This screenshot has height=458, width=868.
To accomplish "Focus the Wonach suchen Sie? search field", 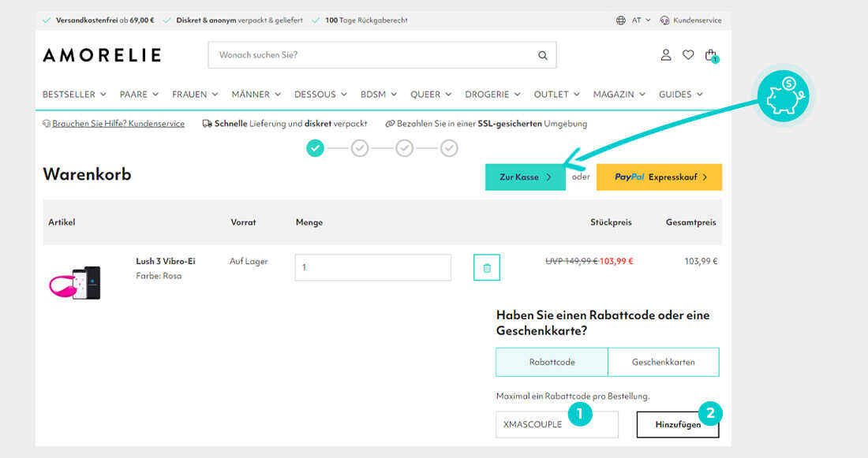I will pos(382,55).
